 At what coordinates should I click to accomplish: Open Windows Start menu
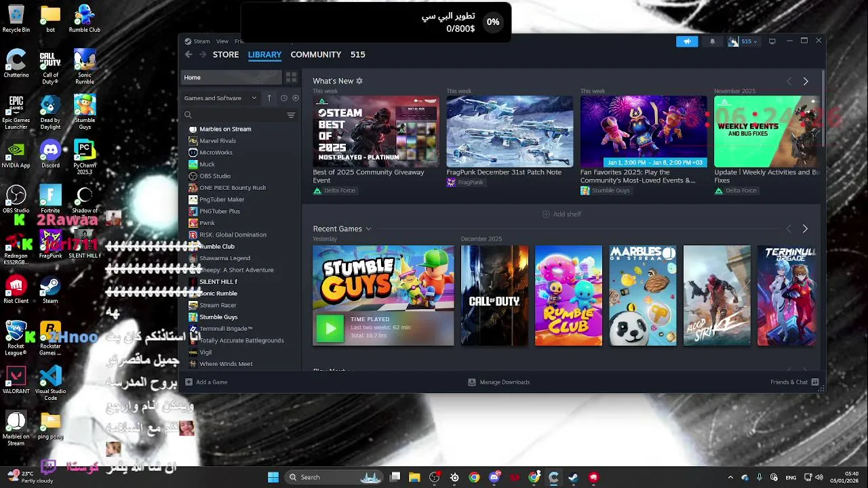pos(273,477)
